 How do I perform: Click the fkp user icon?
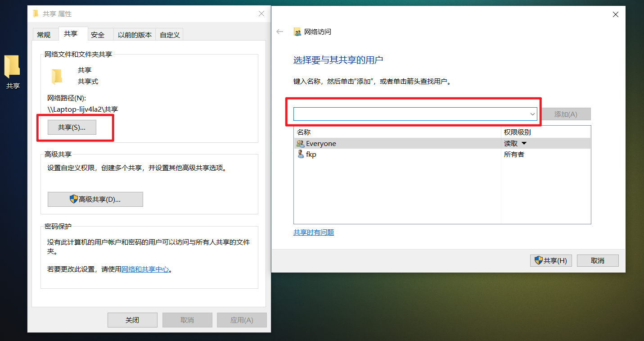(301, 155)
